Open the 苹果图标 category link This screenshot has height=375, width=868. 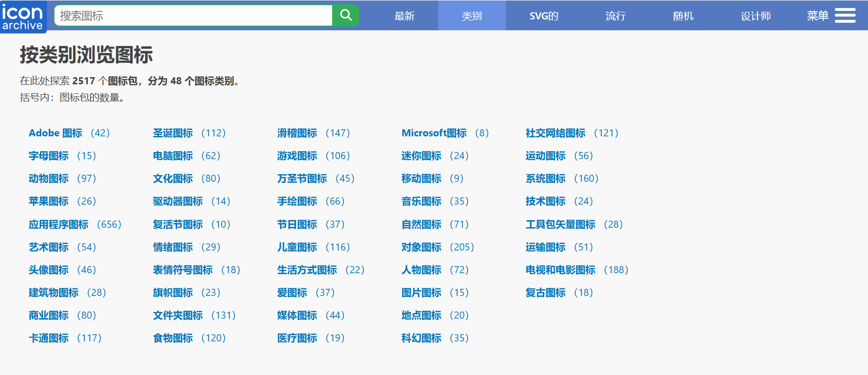[49, 201]
